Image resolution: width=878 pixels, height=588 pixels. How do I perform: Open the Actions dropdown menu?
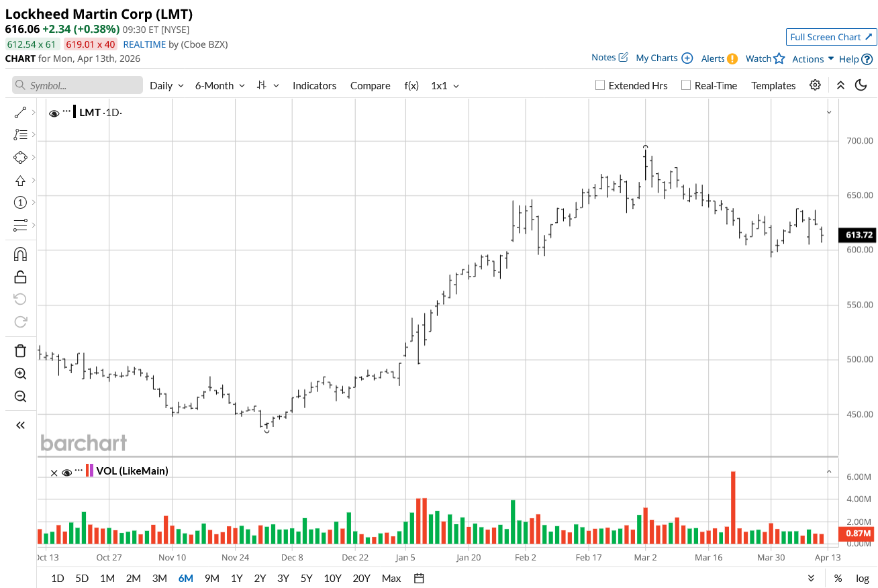pos(813,59)
